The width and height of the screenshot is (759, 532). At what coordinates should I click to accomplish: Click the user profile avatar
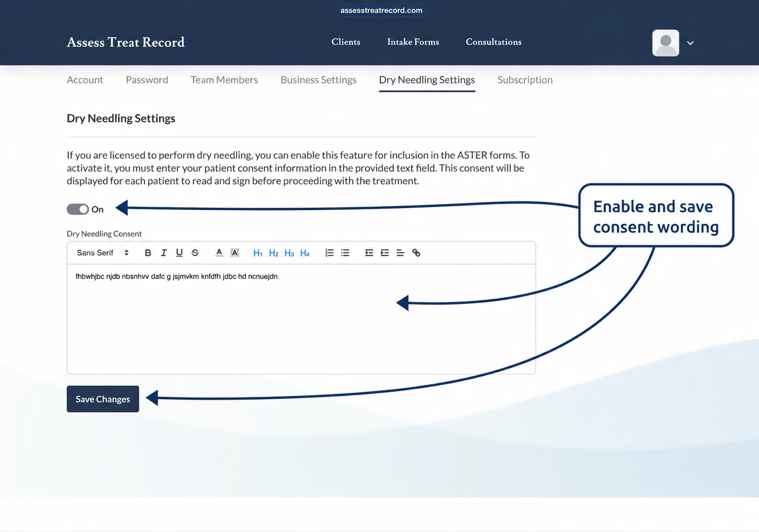666,43
